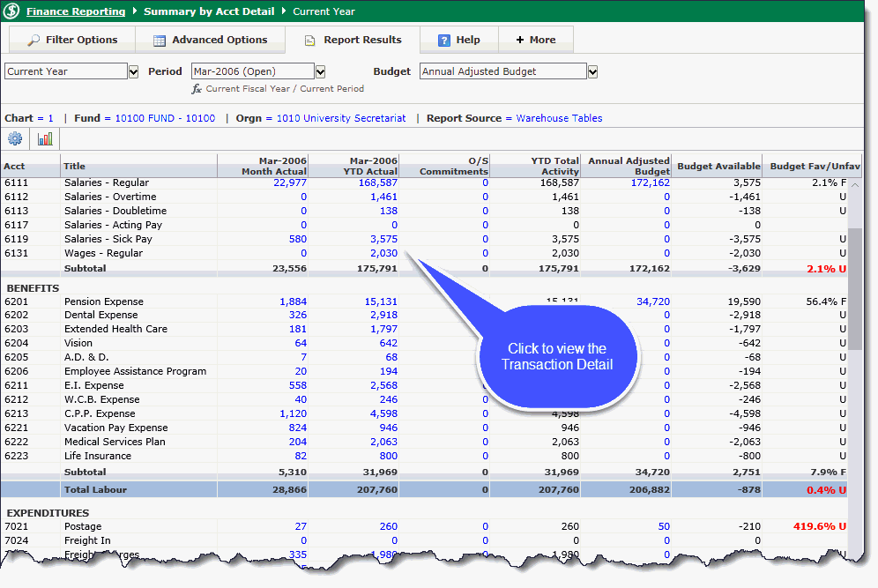
Task: Click the green dollar sign logo icon
Action: click(11, 11)
